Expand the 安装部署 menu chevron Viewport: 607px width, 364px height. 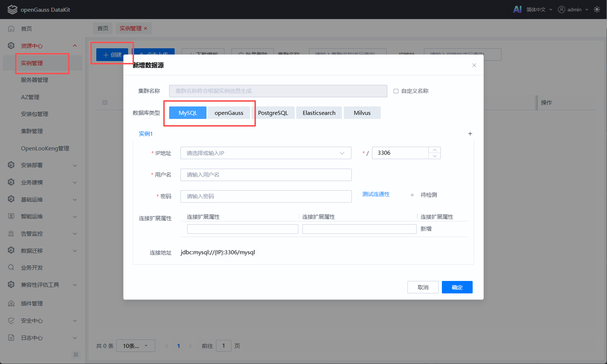click(75, 165)
